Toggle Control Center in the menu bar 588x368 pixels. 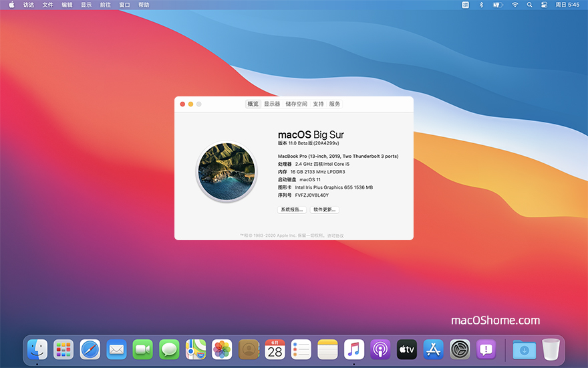[x=544, y=5]
